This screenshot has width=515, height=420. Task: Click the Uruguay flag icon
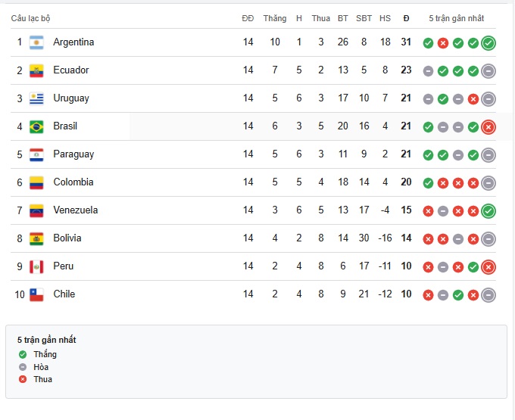click(36, 98)
